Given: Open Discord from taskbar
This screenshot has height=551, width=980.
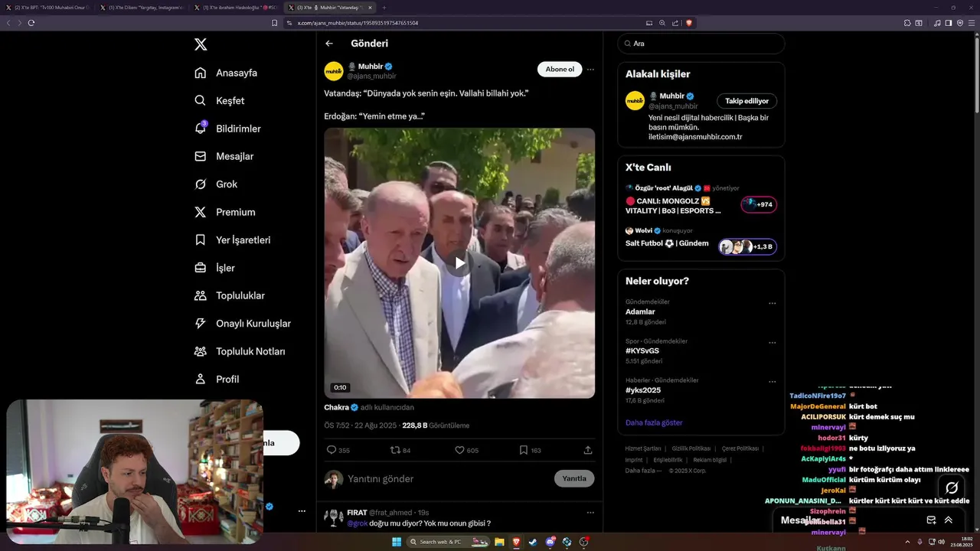Looking at the screenshot, I should (x=550, y=542).
